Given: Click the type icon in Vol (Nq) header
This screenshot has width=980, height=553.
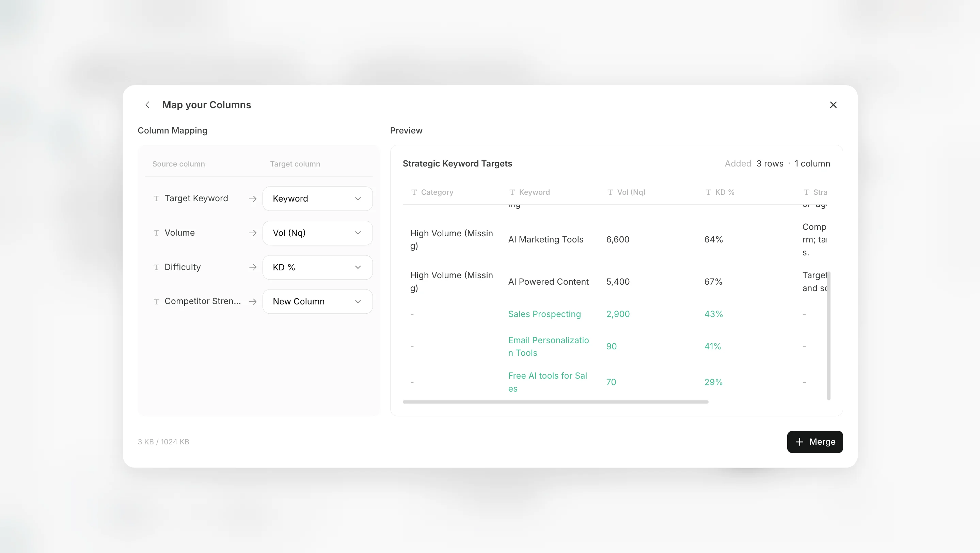Looking at the screenshot, I should point(610,192).
